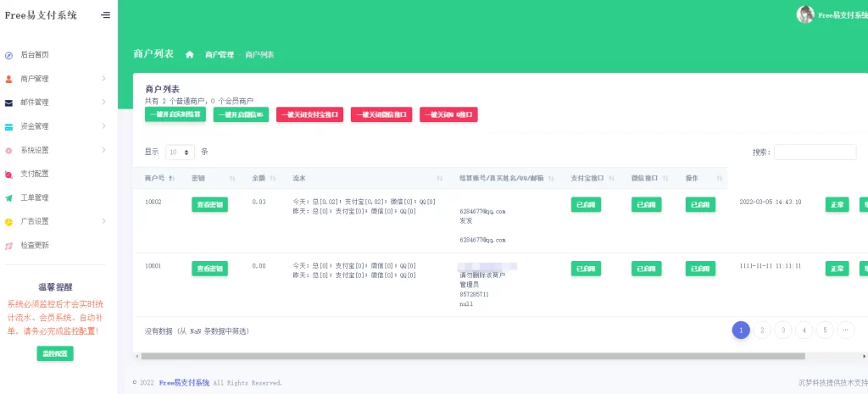
Task: Click the 工单管理 paper plane icon
Action: 8,197
